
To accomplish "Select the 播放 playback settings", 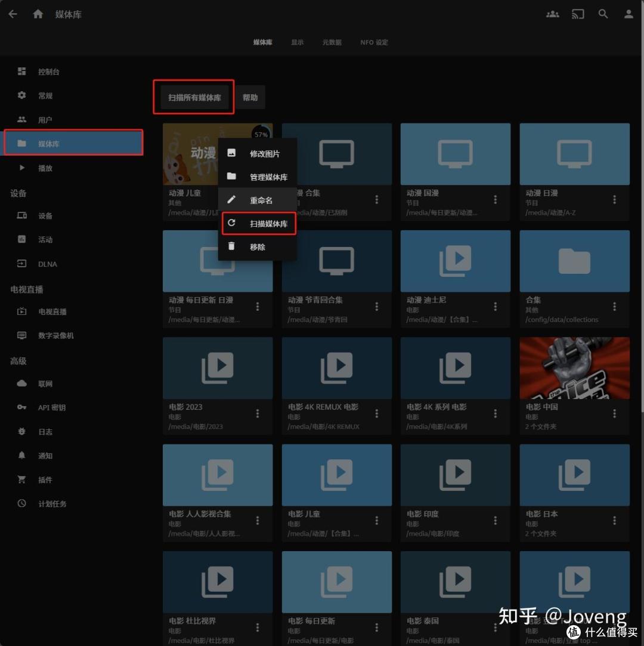I will click(46, 168).
